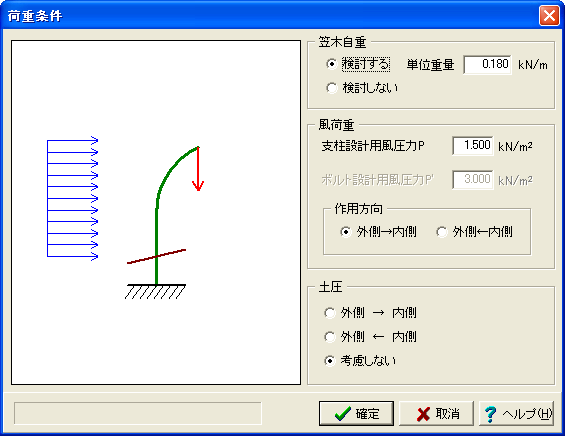The width and height of the screenshot is (565, 436).
Task: Click the 単位重量 input field
Action: 487,65
